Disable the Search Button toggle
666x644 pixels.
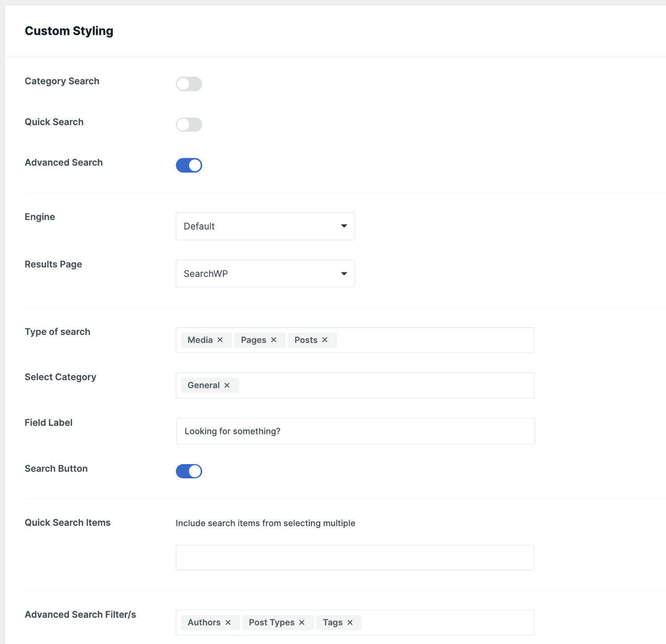tap(189, 471)
